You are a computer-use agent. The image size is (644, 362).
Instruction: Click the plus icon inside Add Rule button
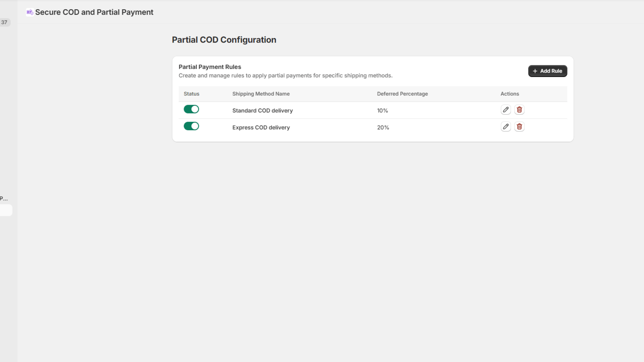coord(536,71)
